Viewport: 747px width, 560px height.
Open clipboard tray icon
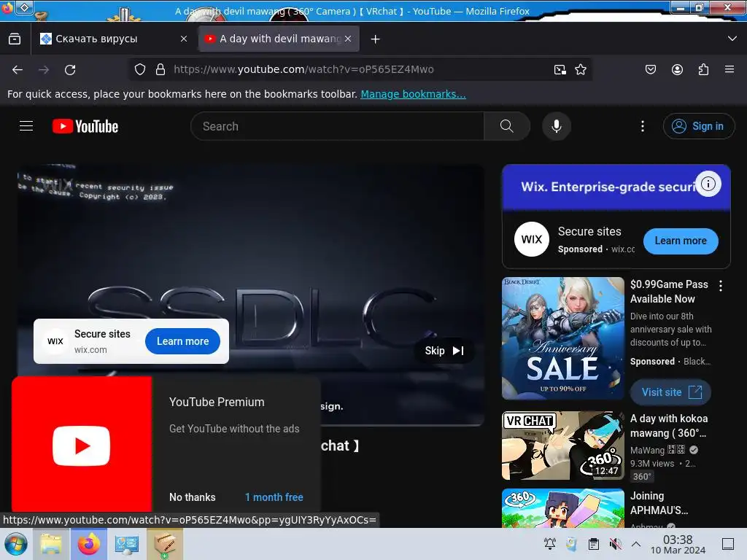click(x=593, y=544)
